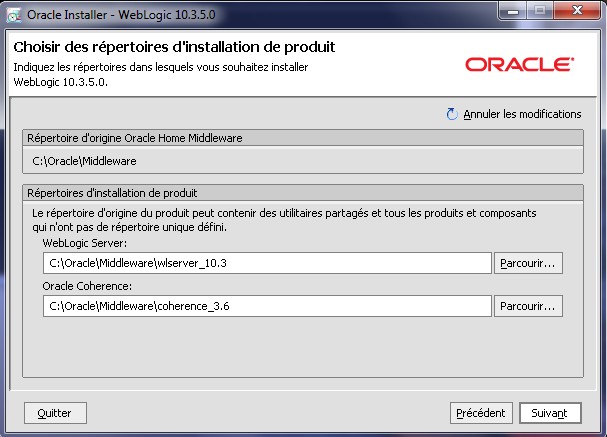This screenshot has height=437, width=607.
Task: Browse with Parcourir for WebLogic Server
Action: point(528,263)
